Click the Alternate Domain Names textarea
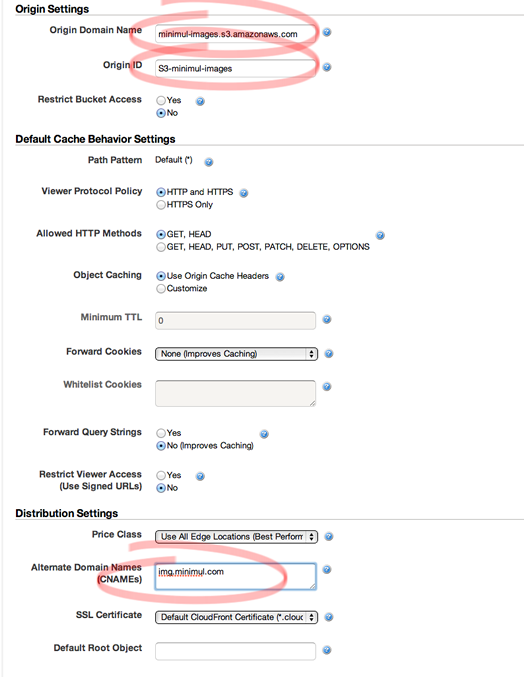The image size is (524, 677). click(235, 576)
